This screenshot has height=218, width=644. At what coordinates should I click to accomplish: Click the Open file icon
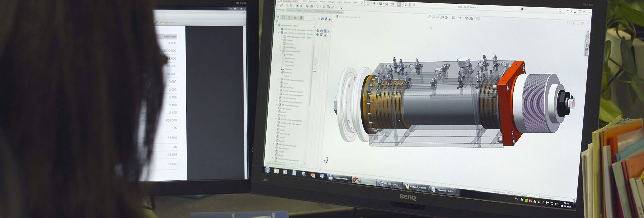pyautogui.click(x=374, y=4)
